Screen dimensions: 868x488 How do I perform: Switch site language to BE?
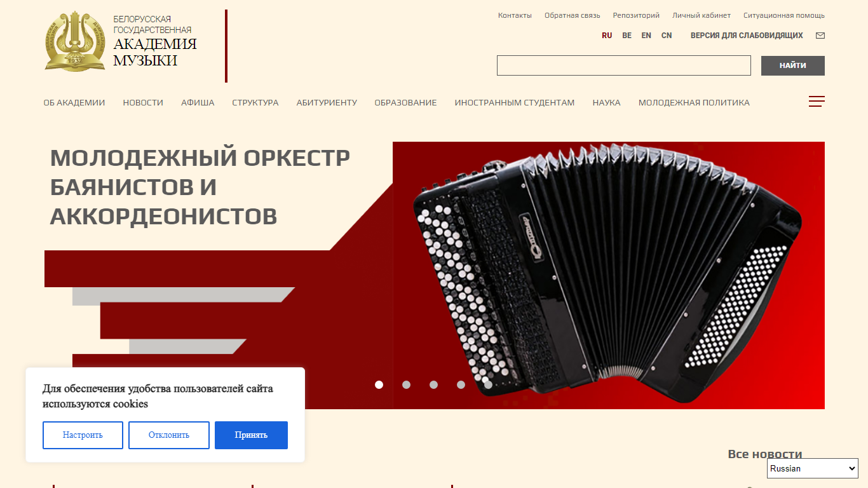627,36
